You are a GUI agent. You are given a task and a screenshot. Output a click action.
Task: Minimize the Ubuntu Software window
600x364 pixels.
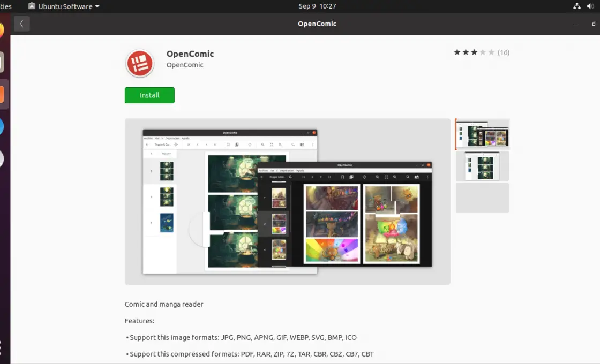pyautogui.click(x=575, y=24)
